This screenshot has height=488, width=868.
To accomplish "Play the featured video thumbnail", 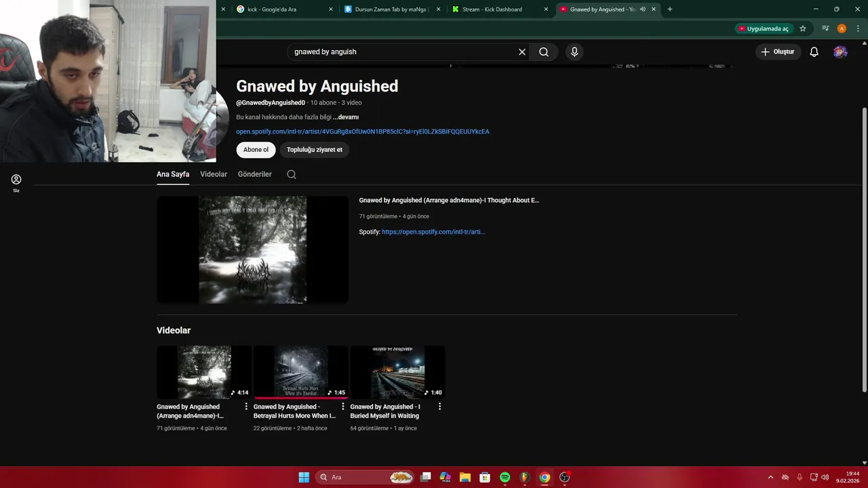I will [252, 249].
